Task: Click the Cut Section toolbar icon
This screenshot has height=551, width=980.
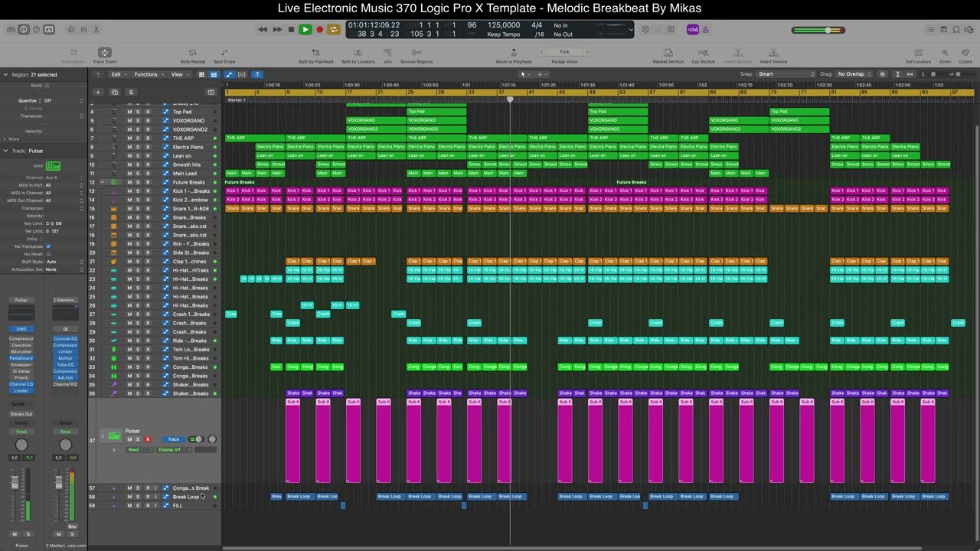Action: (x=703, y=53)
